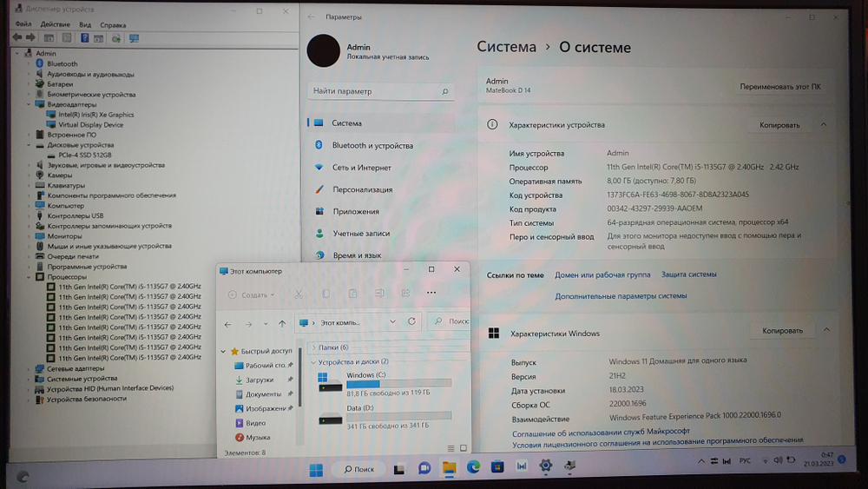Expand the Контроллеры USB tree node
868x489 pixels.
coord(29,216)
